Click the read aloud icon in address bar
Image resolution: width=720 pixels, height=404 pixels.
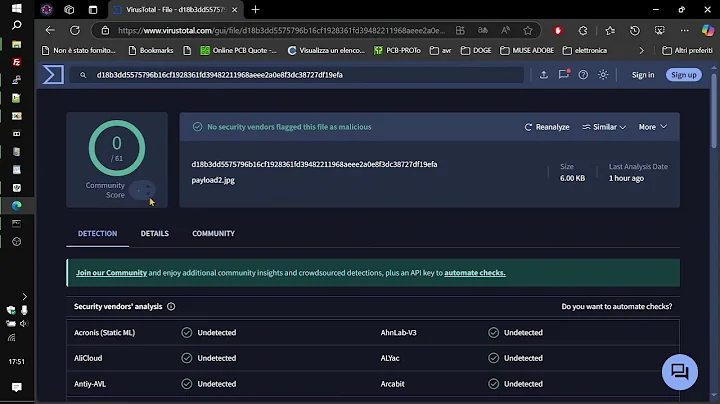(506, 30)
